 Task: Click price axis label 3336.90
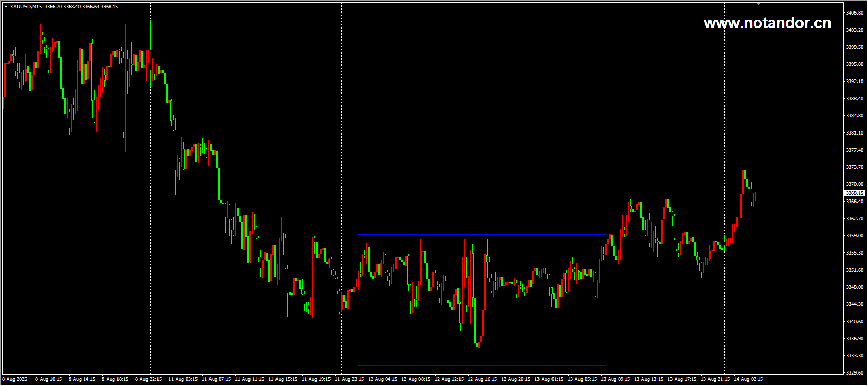(x=855, y=339)
